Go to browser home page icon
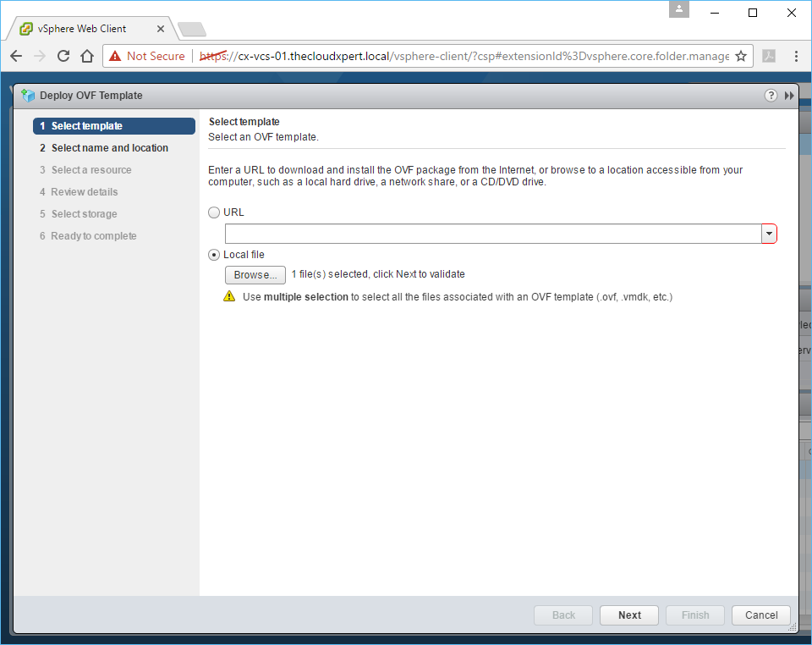812x645 pixels. coord(86,56)
